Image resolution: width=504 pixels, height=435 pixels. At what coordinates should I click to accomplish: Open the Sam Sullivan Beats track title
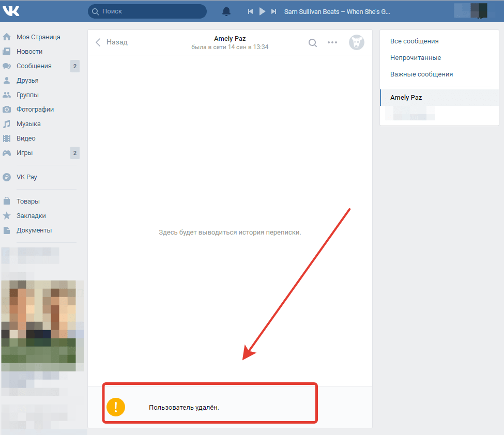pyautogui.click(x=337, y=11)
